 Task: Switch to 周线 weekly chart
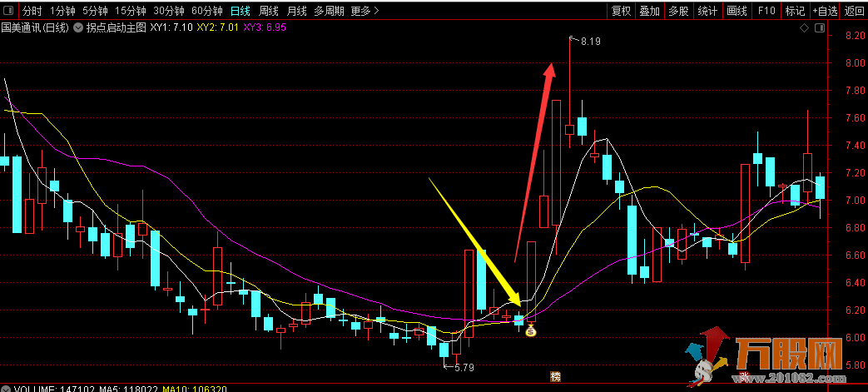click(x=269, y=11)
